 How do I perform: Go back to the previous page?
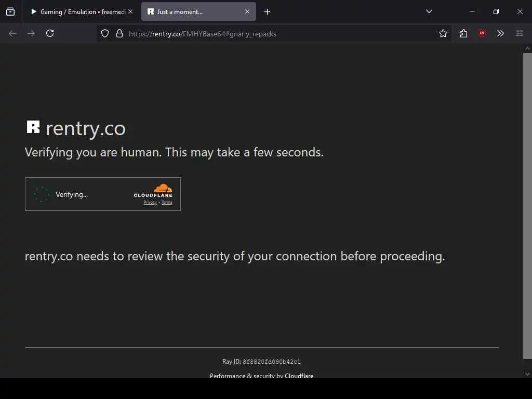[x=12, y=33]
